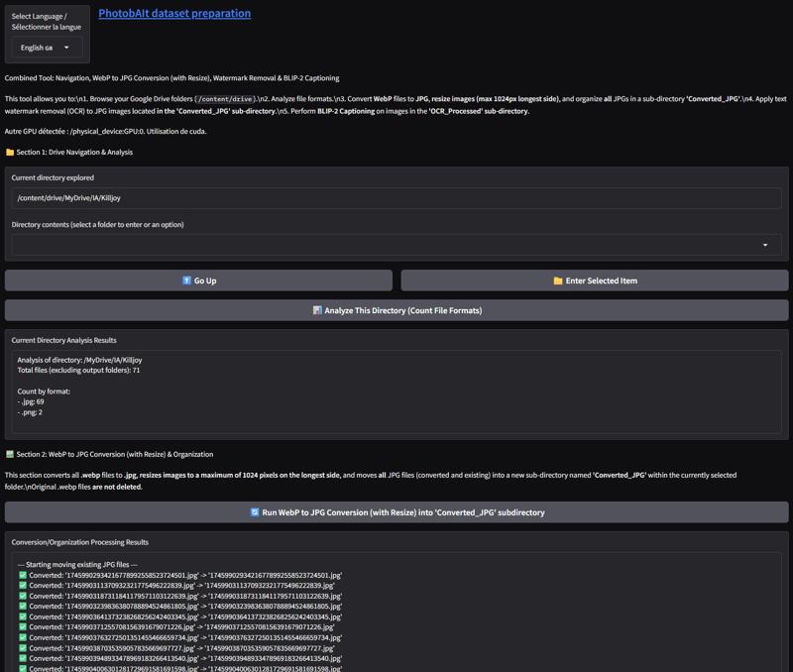This screenshot has width=793, height=672.
Task: Click 'Section 1: Drive Navigation & Analysis' heading
Action: [74, 153]
